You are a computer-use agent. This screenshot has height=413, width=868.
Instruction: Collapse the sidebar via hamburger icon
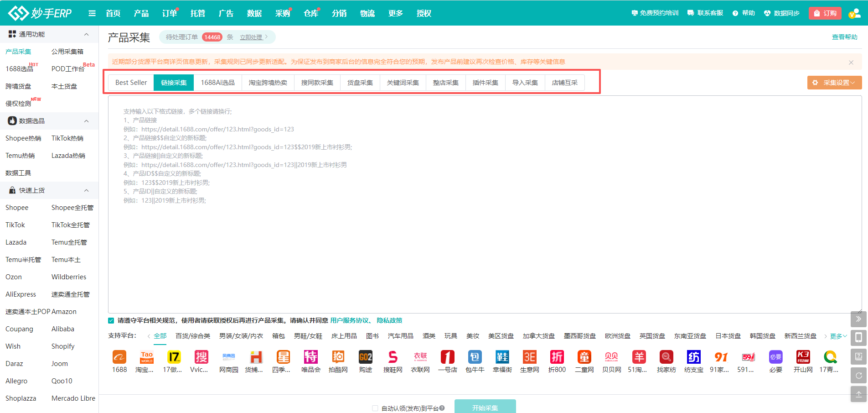click(92, 13)
